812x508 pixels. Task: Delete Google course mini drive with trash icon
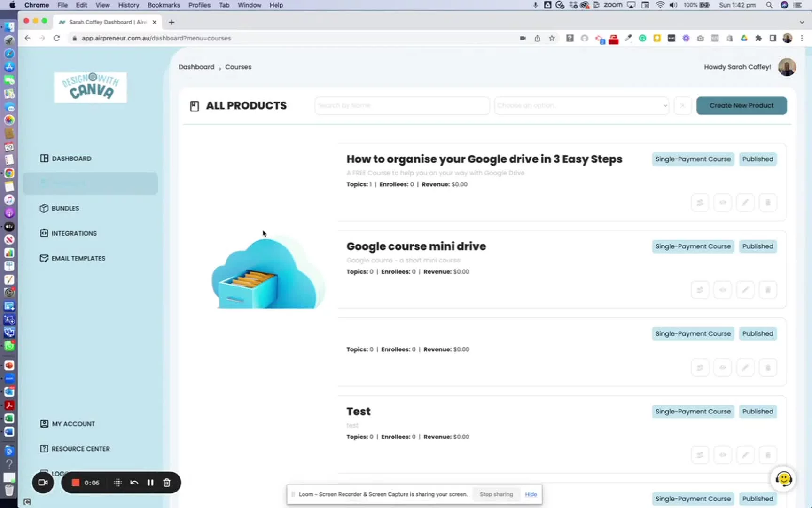tap(768, 290)
